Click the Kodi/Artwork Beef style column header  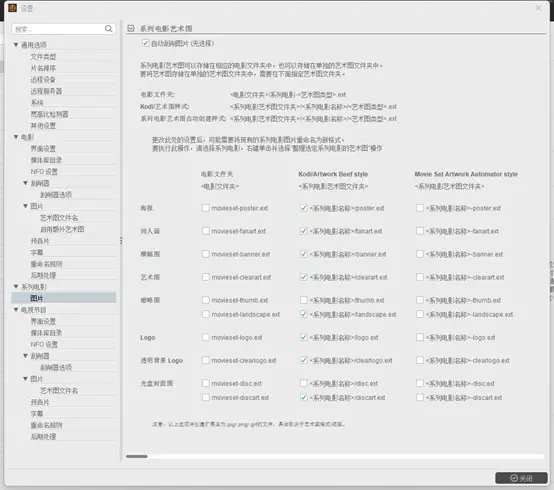[333, 174]
